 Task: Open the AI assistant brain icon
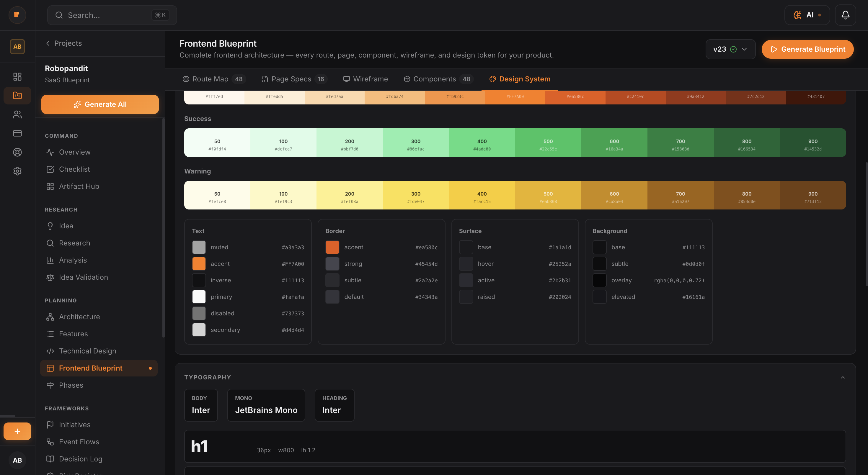(x=797, y=15)
